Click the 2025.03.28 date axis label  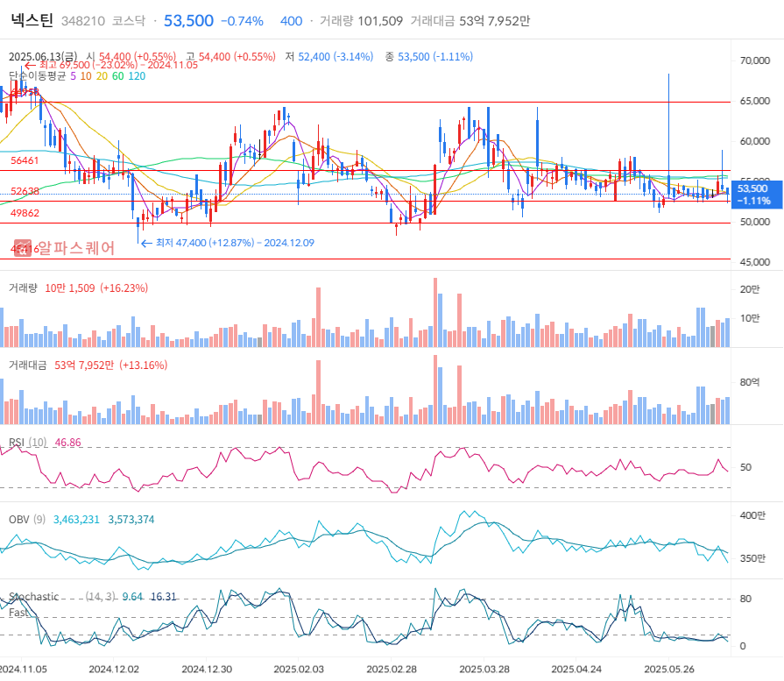point(484,670)
